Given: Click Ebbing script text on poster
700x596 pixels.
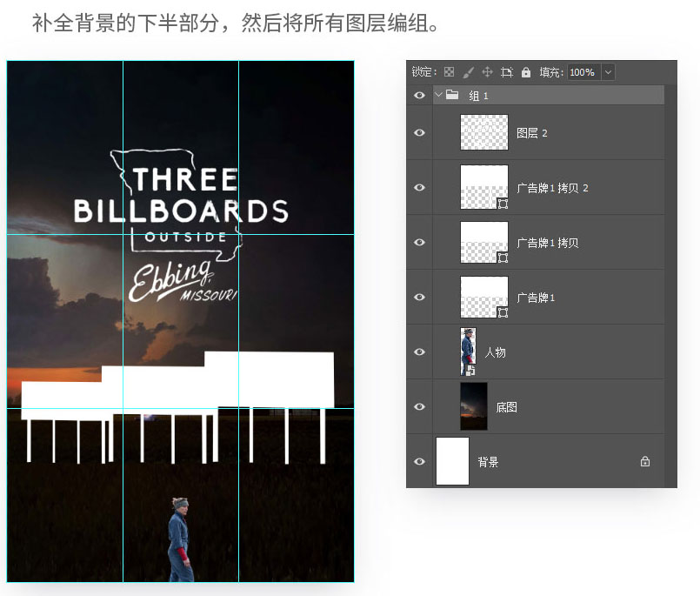Looking at the screenshot, I should click(170, 280).
